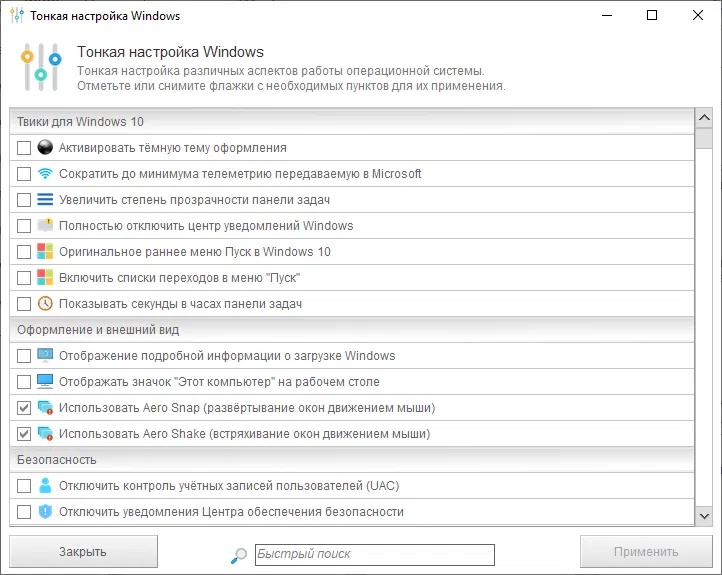This screenshot has width=722, height=575.
Task: Click text "Активировать тёмную тему оформления"
Action: pos(173,148)
